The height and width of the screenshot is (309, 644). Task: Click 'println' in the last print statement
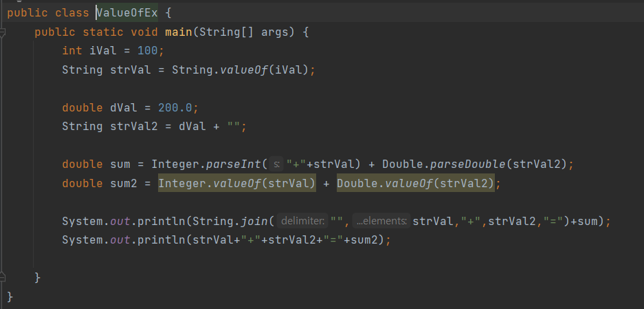point(162,239)
